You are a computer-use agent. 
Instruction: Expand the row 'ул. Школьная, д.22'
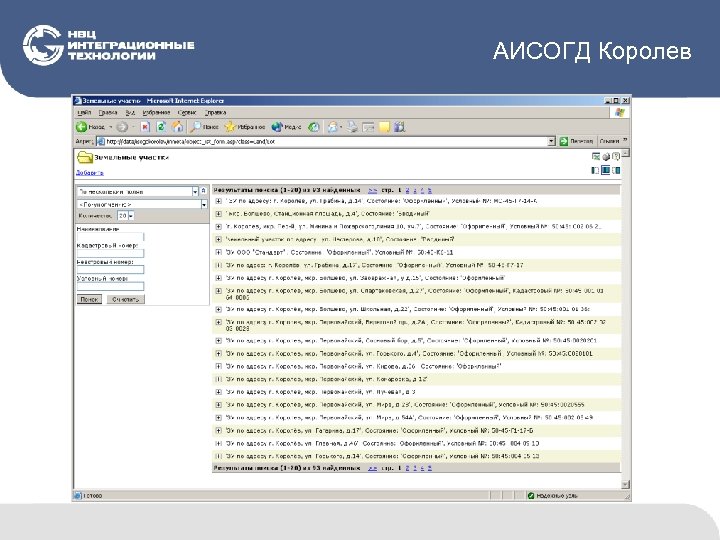218,309
